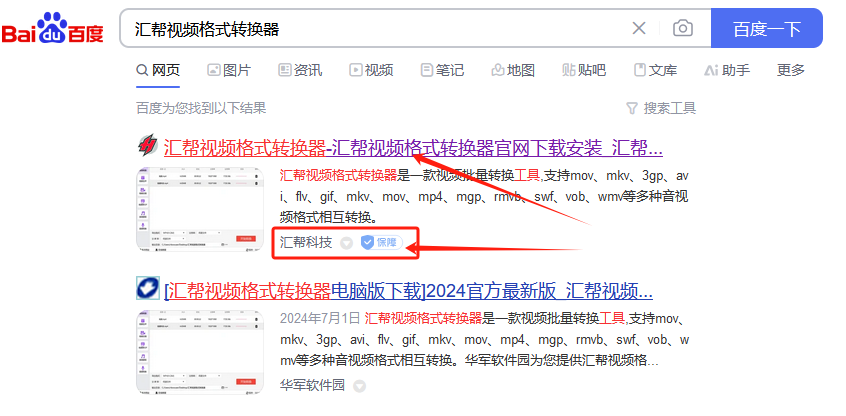
Task: Expand the 更多 menu
Action: pos(791,70)
